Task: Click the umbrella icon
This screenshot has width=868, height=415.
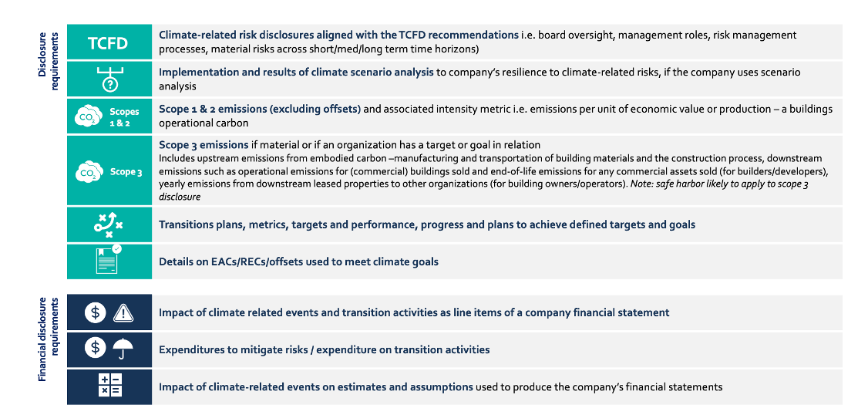Action: tap(123, 349)
